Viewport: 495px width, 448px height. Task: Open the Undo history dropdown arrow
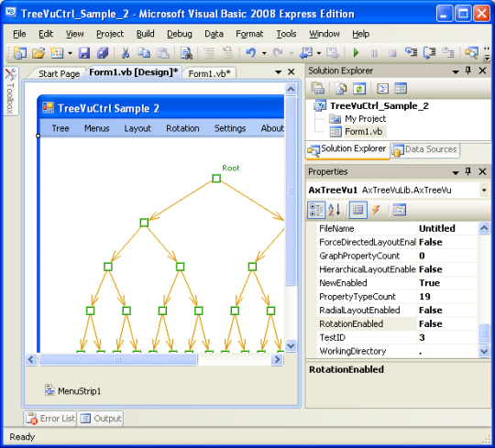(x=264, y=53)
